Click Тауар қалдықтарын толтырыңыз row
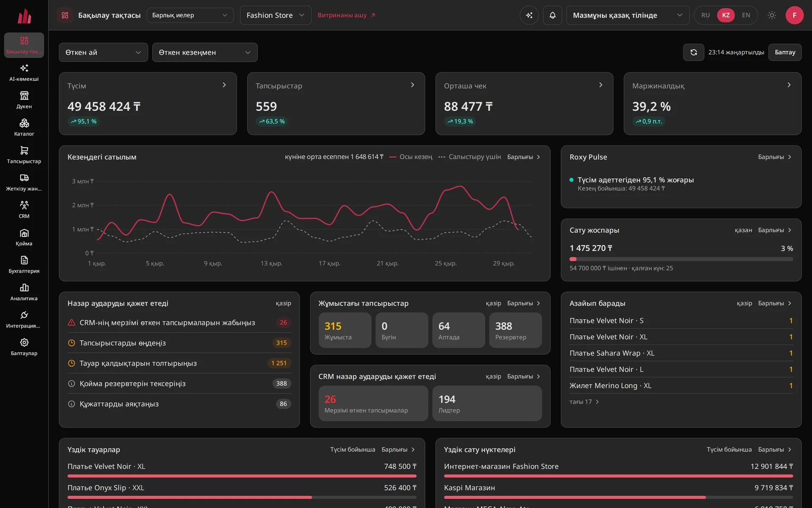 (179, 363)
